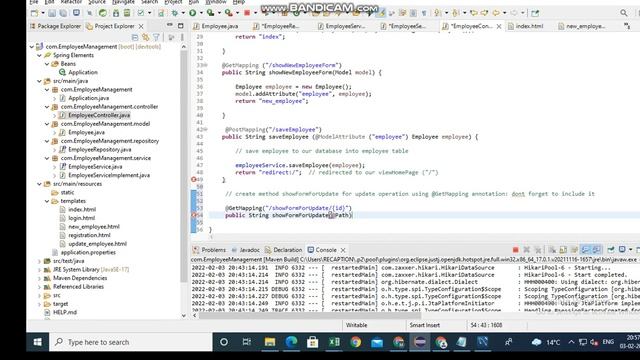The width and height of the screenshot is (640, 360).
Task: Open the Debug button dropdown arrow
Action: 183,13
